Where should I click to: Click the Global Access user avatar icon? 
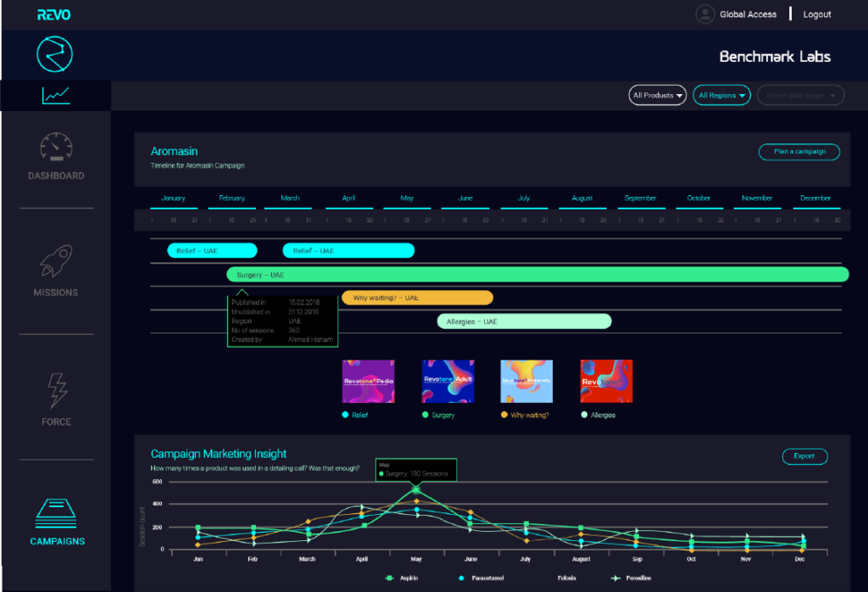704,14
